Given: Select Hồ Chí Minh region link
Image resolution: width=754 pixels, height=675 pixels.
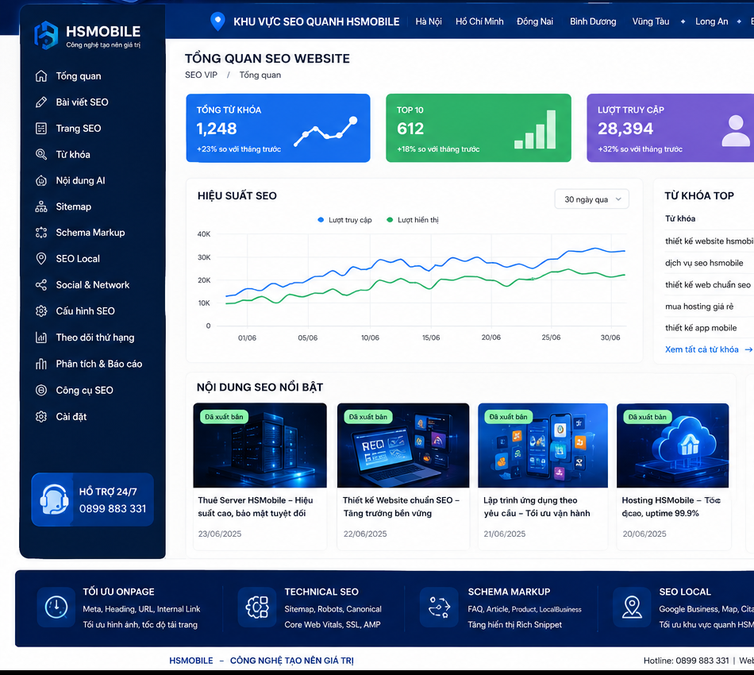Looking at the screenshot, I should pos(479,22).
